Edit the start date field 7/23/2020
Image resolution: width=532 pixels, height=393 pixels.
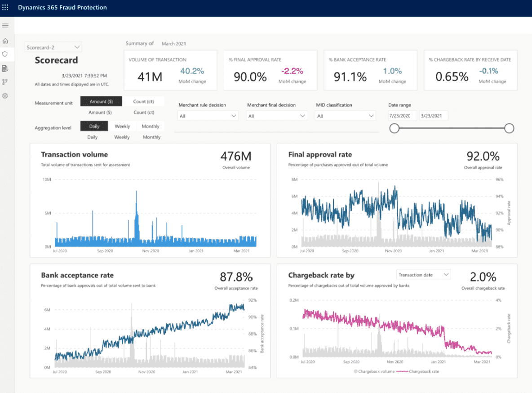403,116
